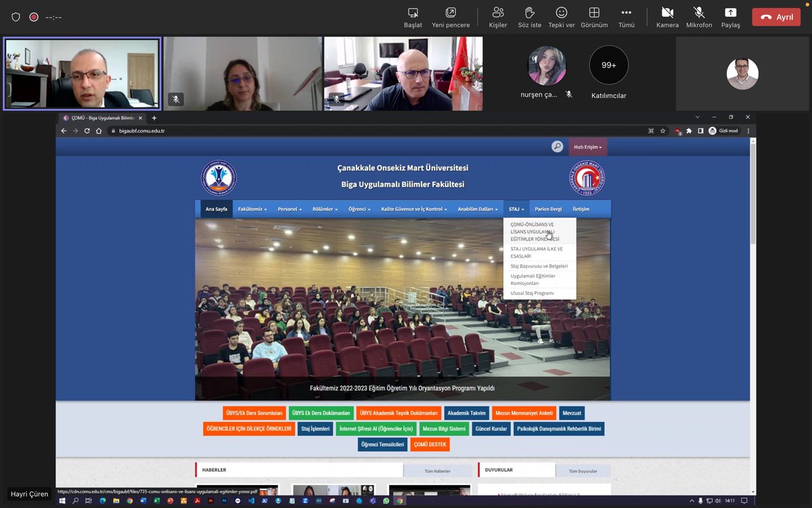
Task: Select Ulusal Staj Programı entry
Action: click(539, 293)
